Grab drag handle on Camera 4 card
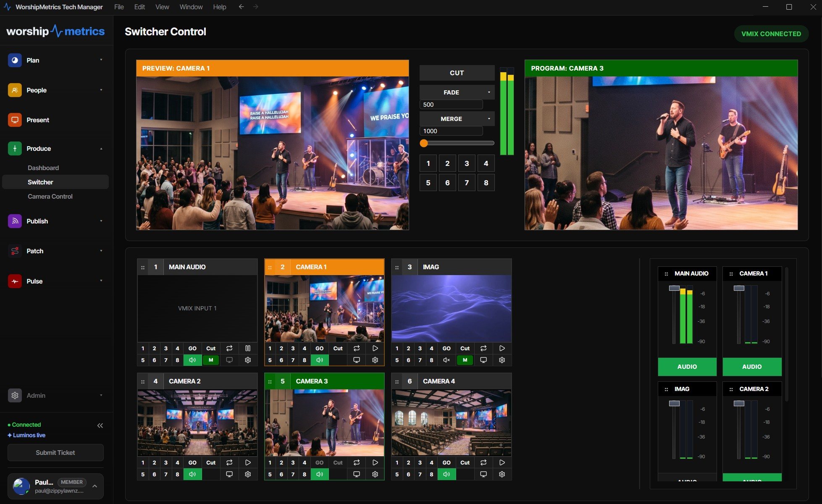 397,381
